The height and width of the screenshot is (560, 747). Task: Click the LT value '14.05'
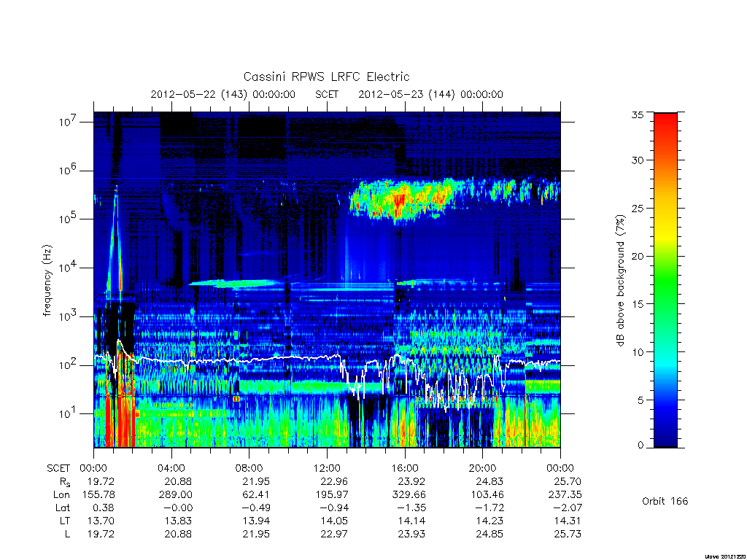tap(334, 521)
